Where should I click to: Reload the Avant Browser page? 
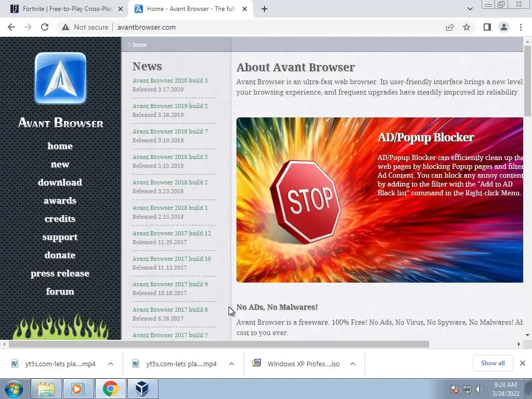(x=45, y=27)
